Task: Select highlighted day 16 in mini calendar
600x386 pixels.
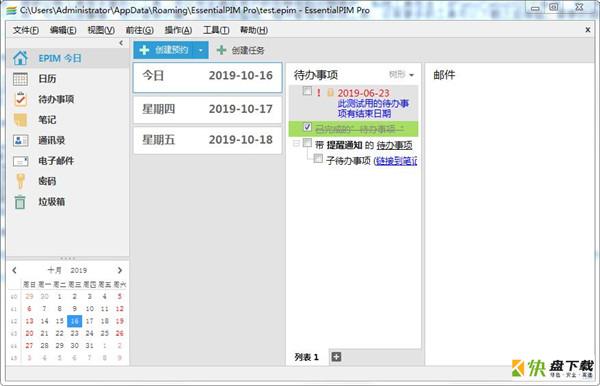Action: (74, 321)
